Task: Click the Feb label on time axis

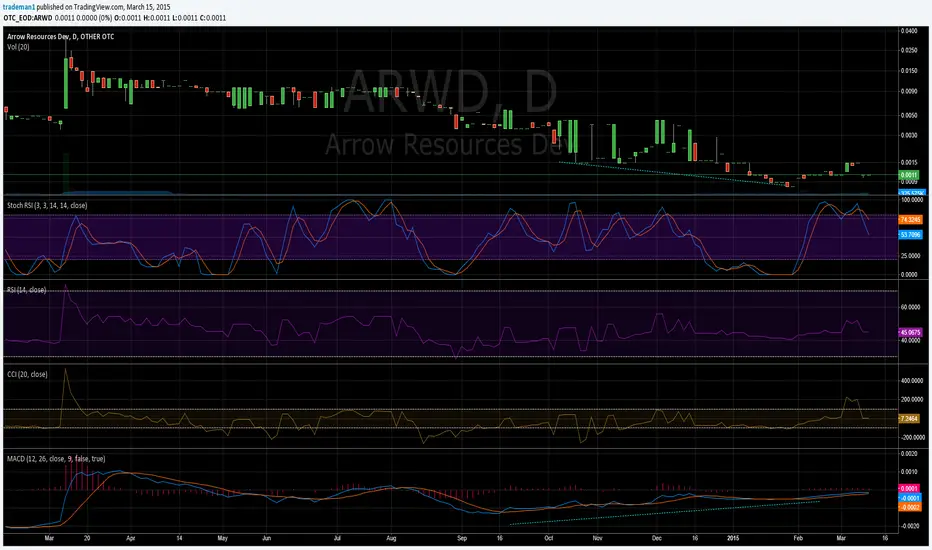Action: click(798, 538)
